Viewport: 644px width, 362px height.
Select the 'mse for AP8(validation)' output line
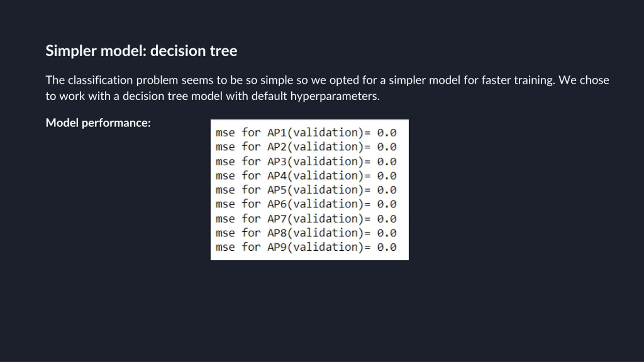(x=306, y=233)
